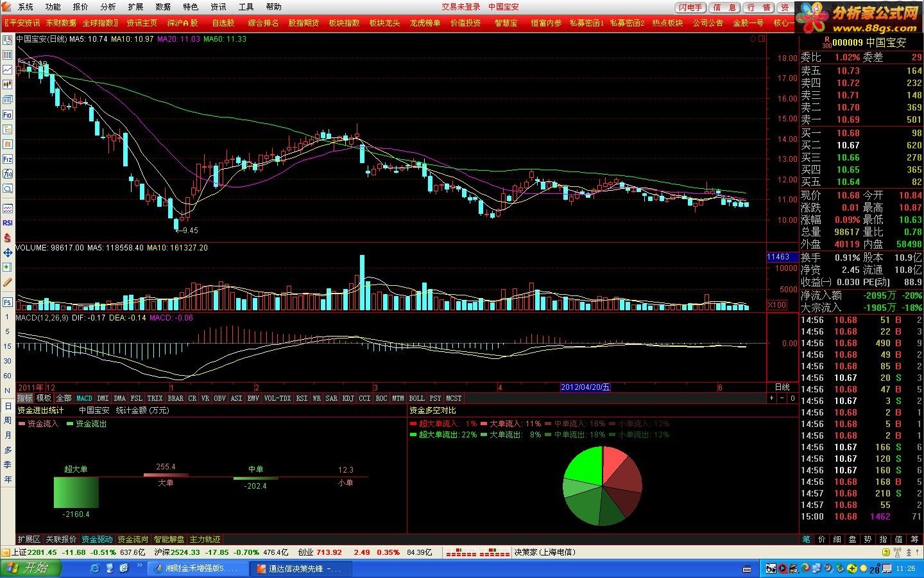
Task: Click the 超大单 green outflow bar
Action: pos(76,493)
